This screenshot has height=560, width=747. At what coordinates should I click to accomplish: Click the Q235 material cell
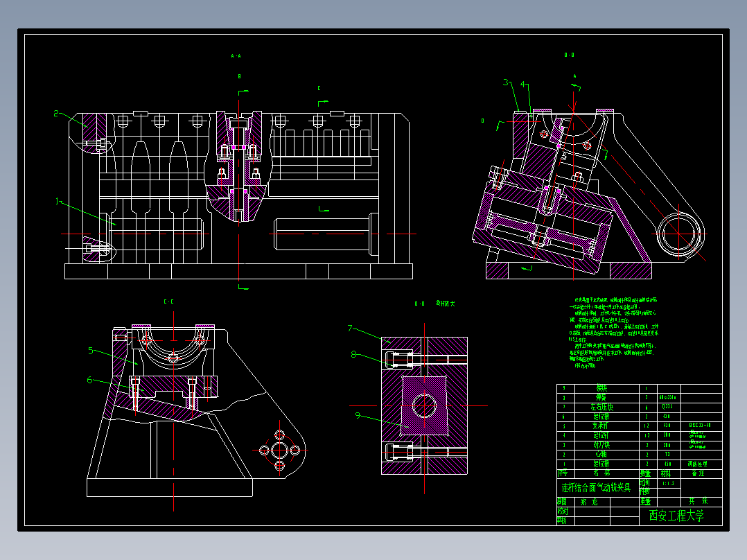pos(667,407)
